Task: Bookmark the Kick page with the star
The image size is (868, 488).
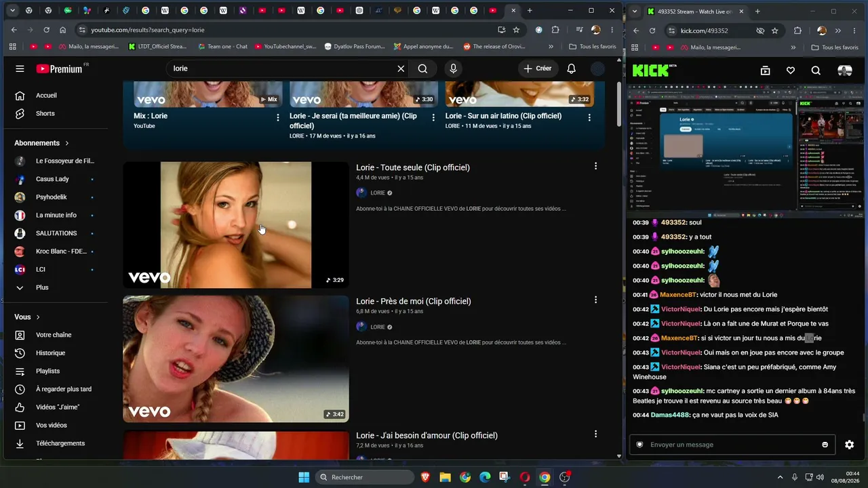Action: (x=774, y=30)
